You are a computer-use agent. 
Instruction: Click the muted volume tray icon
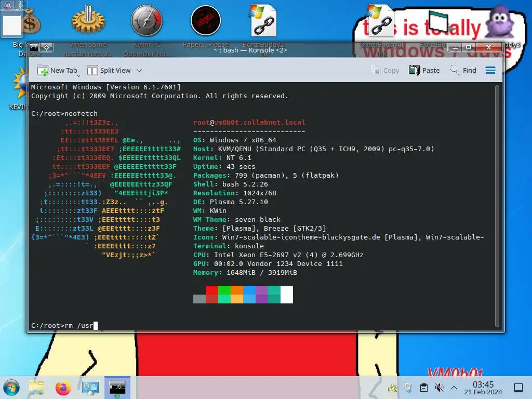tap(439, 388)
